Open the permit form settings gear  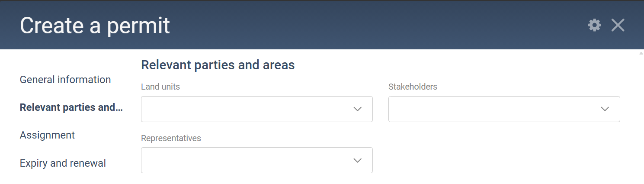point(595,25)
